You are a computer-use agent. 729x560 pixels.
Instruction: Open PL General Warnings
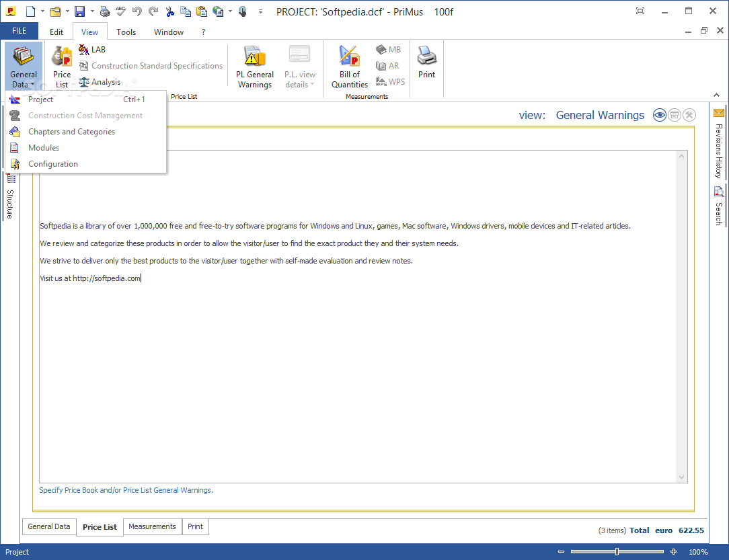254,67
